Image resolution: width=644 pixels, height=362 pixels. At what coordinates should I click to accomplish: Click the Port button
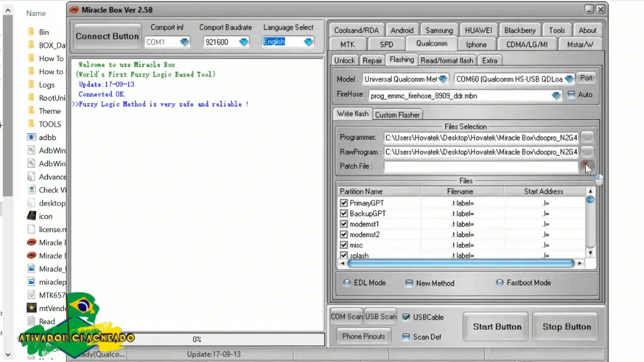586,77
